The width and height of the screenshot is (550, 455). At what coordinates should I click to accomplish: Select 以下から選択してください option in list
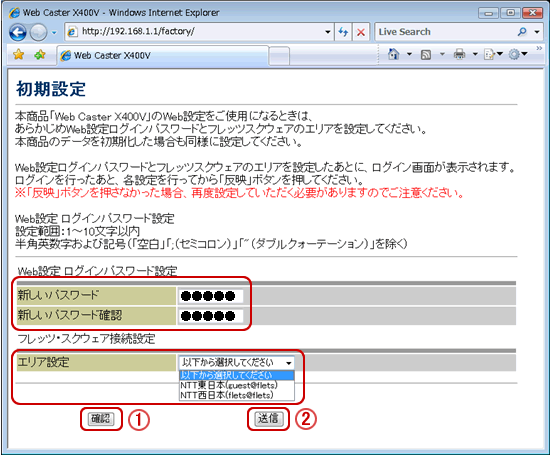click(x=237, y=375)
